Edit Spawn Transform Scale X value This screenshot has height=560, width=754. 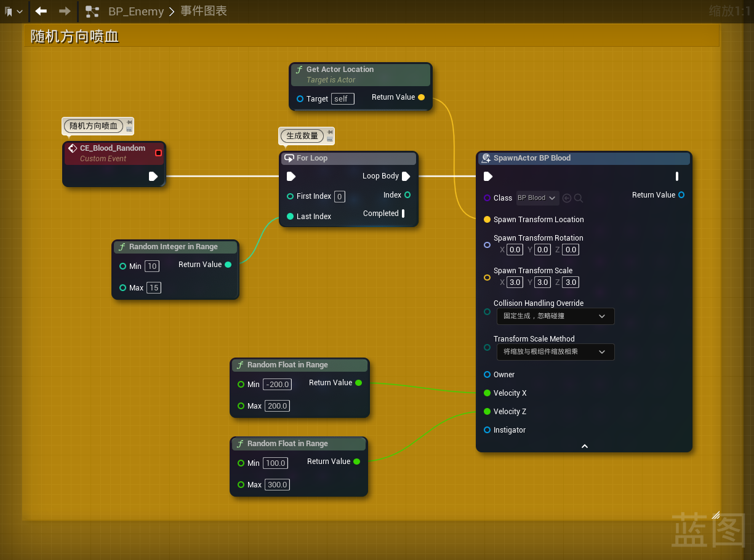pyautogui.click(x=515, y=282)
